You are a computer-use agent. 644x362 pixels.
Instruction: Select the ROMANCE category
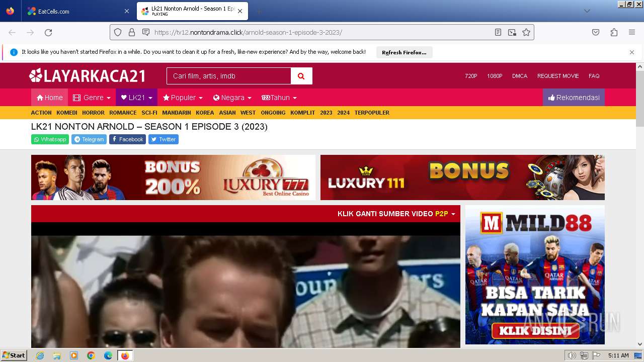click(x=123, y=113)
